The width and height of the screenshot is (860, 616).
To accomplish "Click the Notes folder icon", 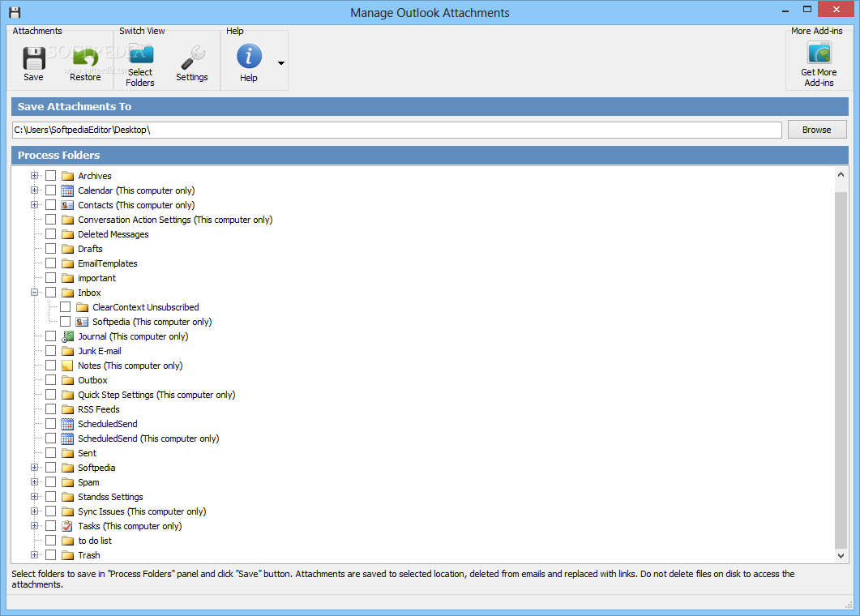I will click(67, 366).
